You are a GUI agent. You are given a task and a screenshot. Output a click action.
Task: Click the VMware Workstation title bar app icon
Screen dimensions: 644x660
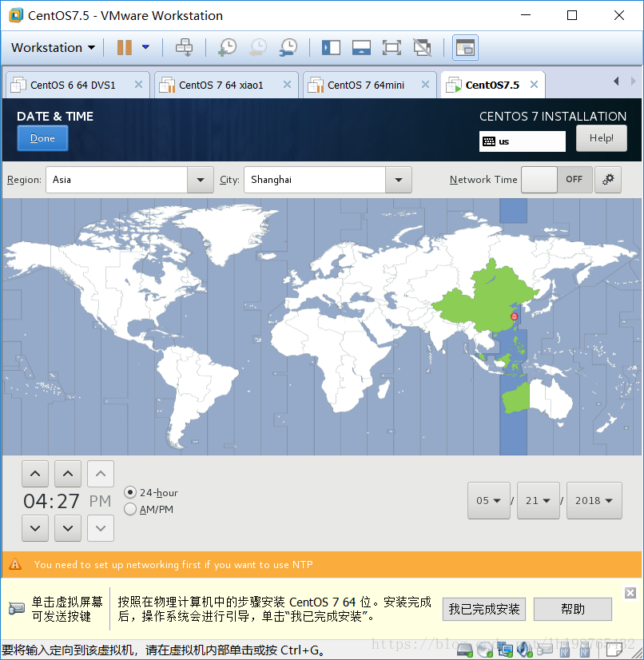click(15, 15)
